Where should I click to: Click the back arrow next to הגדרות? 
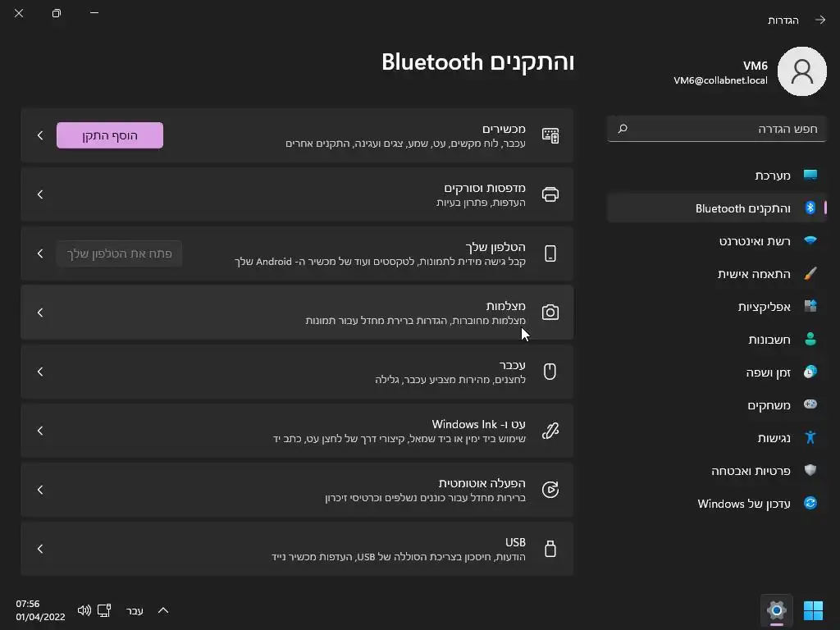tap(820, 21)
